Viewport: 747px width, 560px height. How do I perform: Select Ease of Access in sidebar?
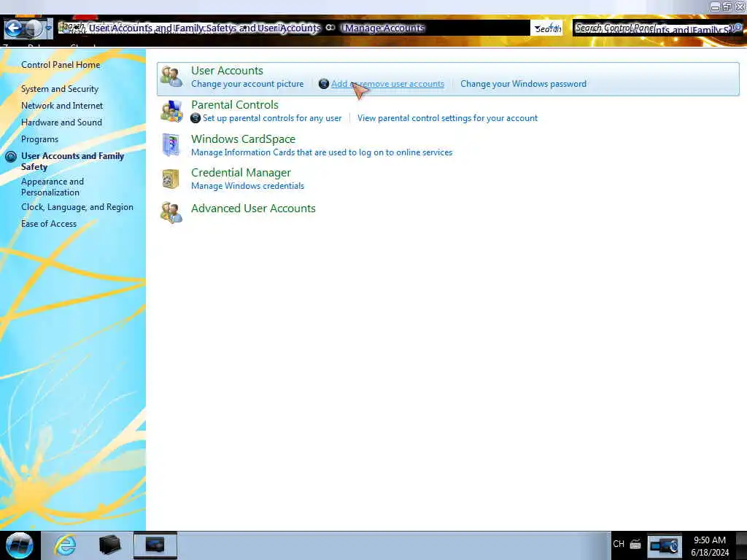(49, 224)
